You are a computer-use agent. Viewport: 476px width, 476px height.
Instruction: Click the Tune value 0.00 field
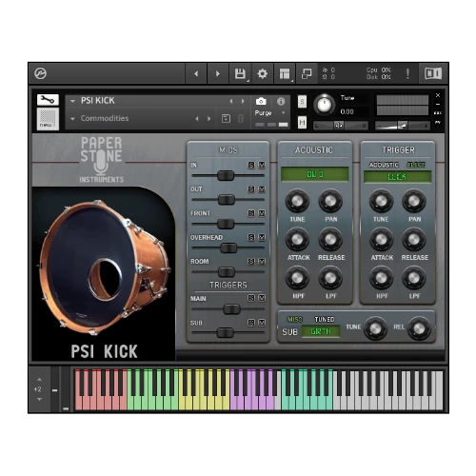(x=347, y=111)
